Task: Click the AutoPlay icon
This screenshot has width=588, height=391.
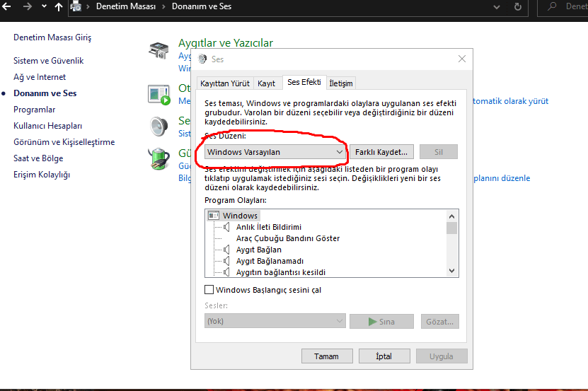Action: coord(159,95)
